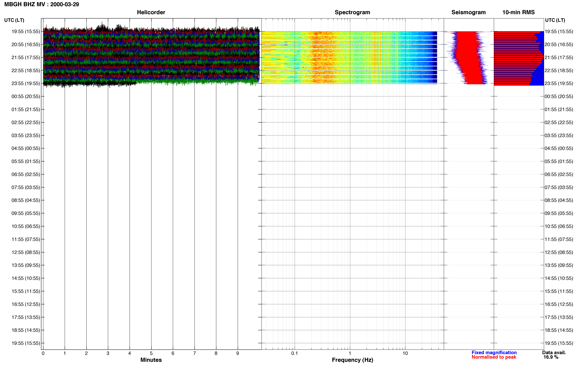The image size is (588, 368).
Task: Click the 'Frequency (Hz)' x-axis label
Action: coord(352,360)
